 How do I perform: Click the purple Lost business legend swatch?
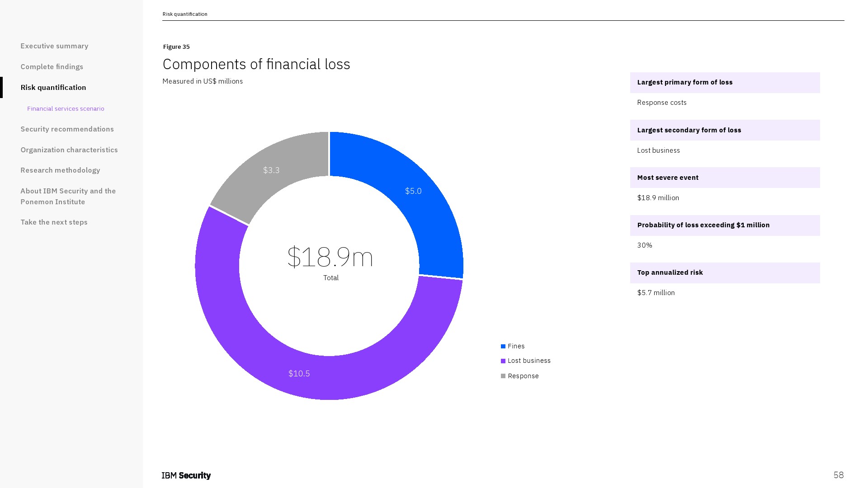point(503,361)
